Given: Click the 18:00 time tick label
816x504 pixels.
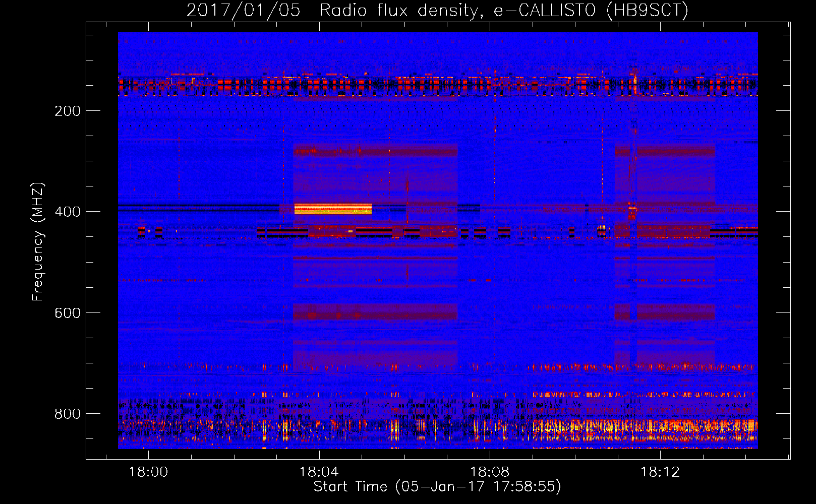Looking at the screenshot, I should tap(148, 472).
